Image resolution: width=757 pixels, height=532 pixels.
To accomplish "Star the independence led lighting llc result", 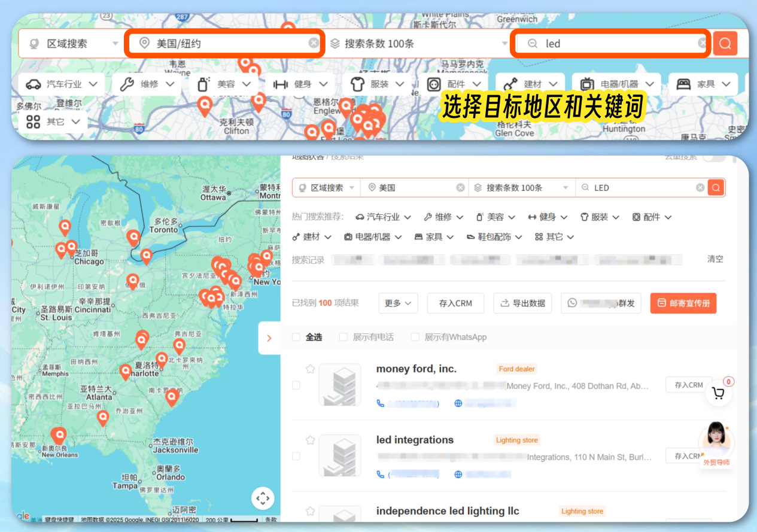I will pos(310,511).
